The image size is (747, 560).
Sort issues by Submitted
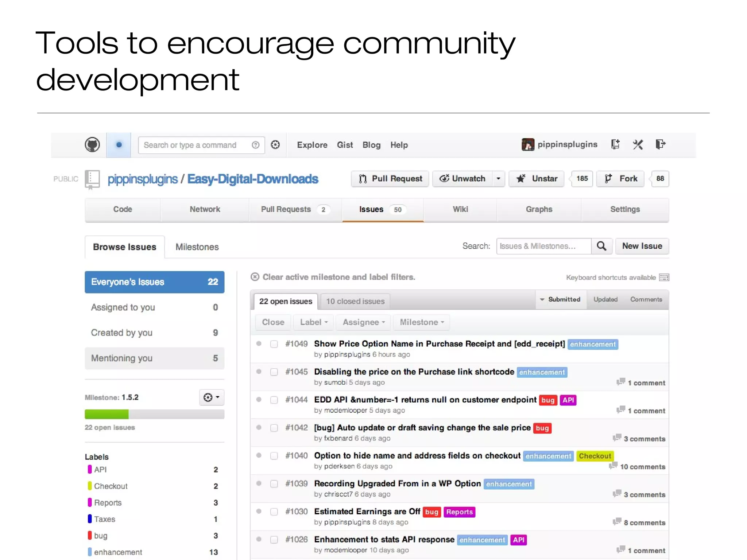(561, 300)
